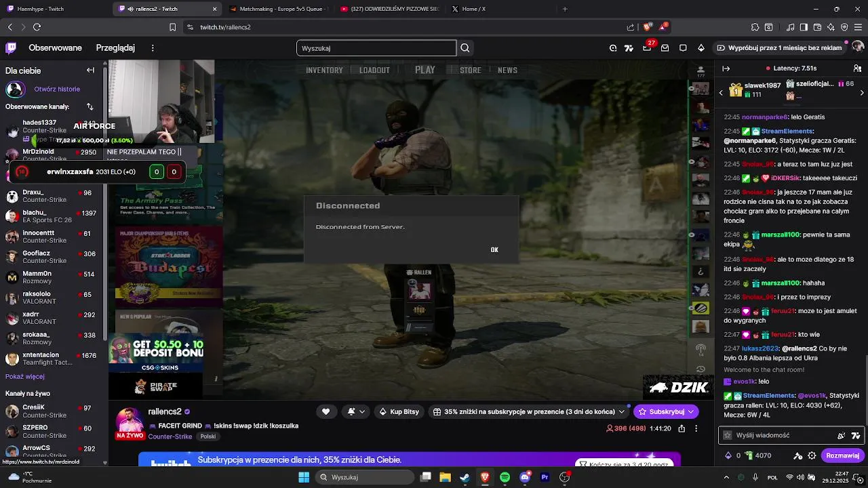Click Wypróbuj przez 1 miesiąc bez reklam

[x=778, y=48]
